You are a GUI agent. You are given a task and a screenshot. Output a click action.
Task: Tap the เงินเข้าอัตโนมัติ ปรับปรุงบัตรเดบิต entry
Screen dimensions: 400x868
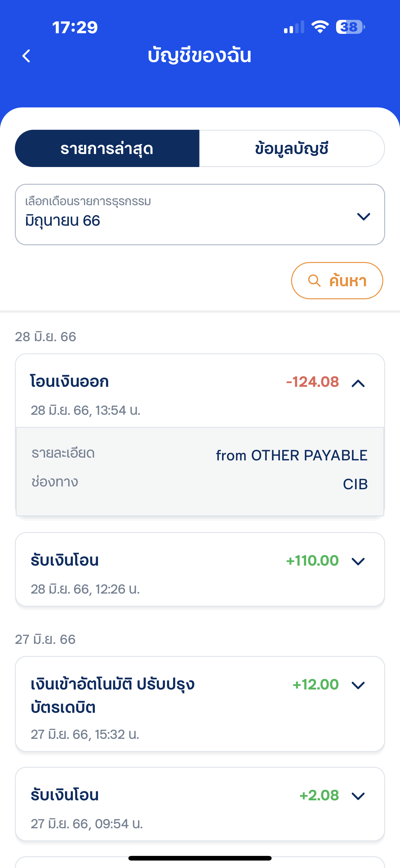click(113, 695)
